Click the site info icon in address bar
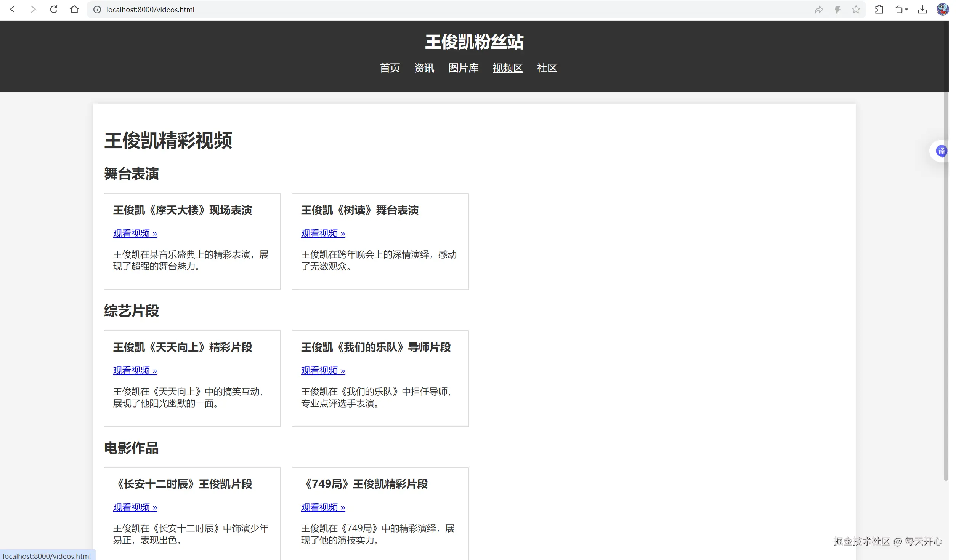 tap(97, 10)
